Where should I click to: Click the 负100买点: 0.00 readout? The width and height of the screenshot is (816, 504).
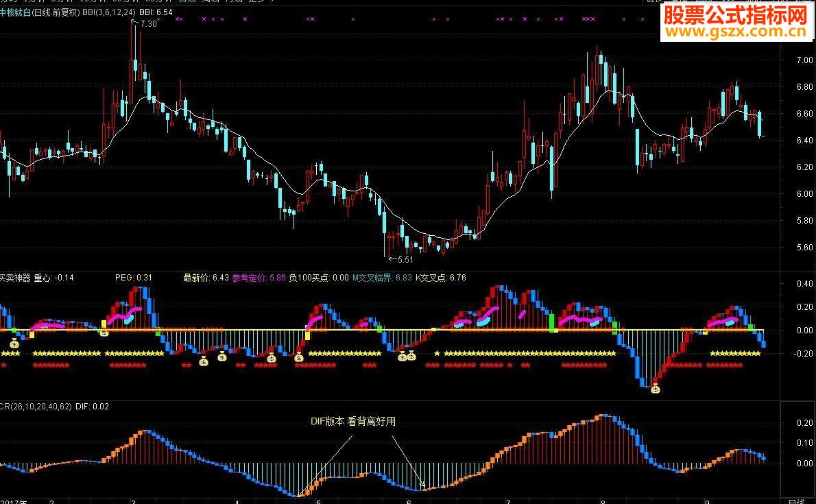pyautogui.click(x=318, y=278)
